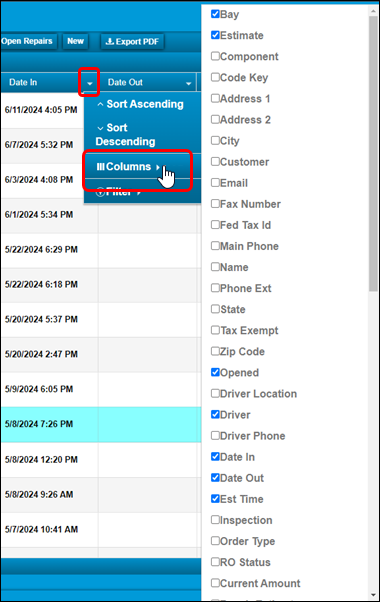Open the Open Repairs view
The height and width of the screenshot is (602, 380).
coord(28,41)
